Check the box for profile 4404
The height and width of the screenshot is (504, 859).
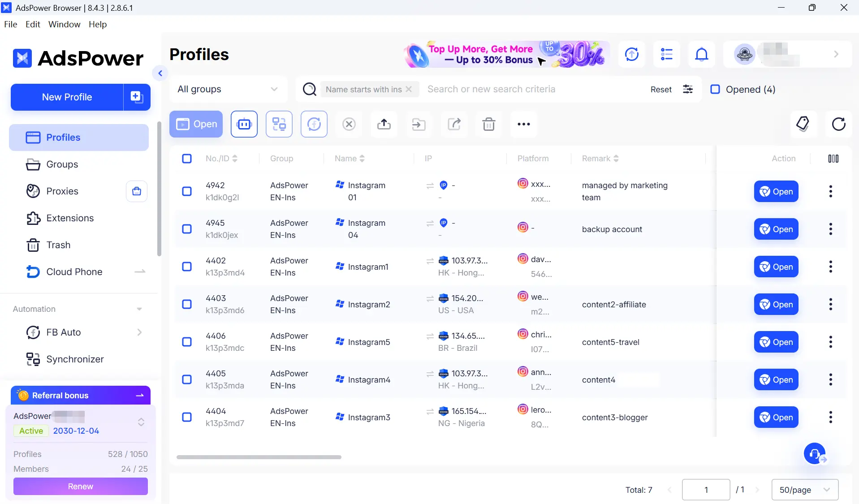tap(187, 417)
